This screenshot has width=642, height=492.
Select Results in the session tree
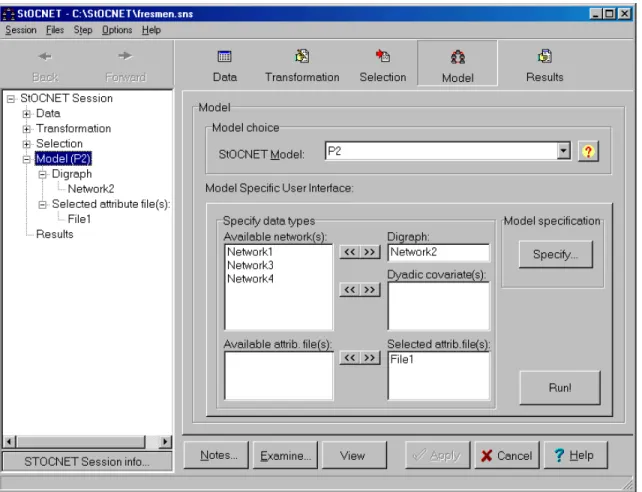coord(54,234)
